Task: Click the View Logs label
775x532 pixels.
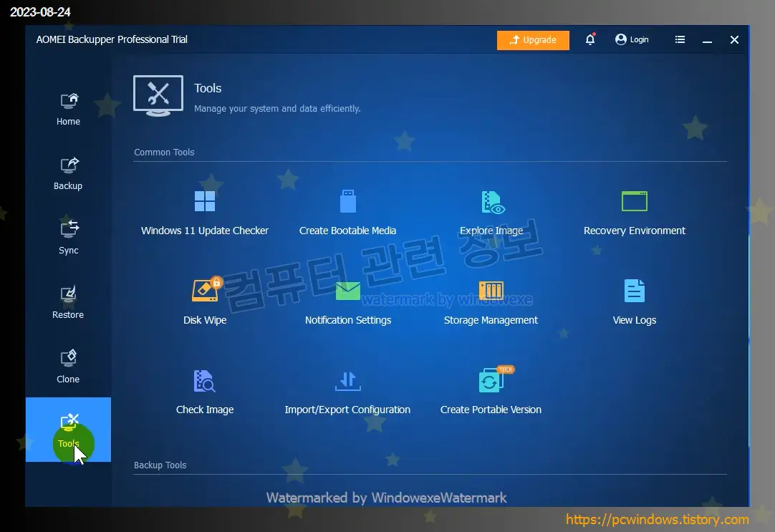Action: (635, 320)
